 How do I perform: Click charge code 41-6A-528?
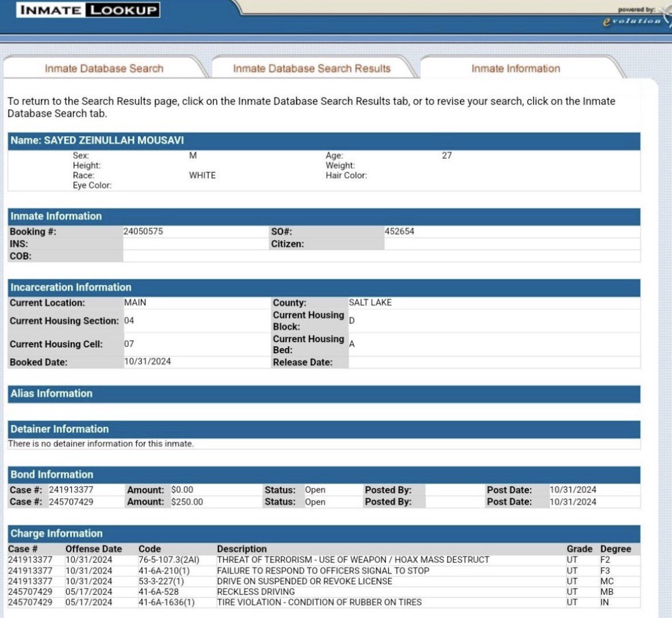pyautogui.click(x=158, y=591)
